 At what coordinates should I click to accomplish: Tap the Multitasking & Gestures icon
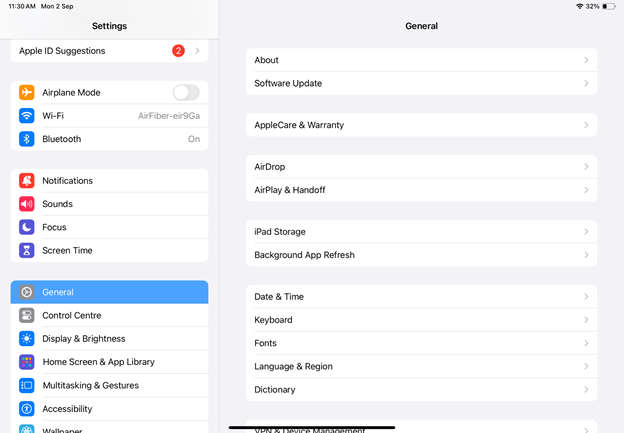27,385
